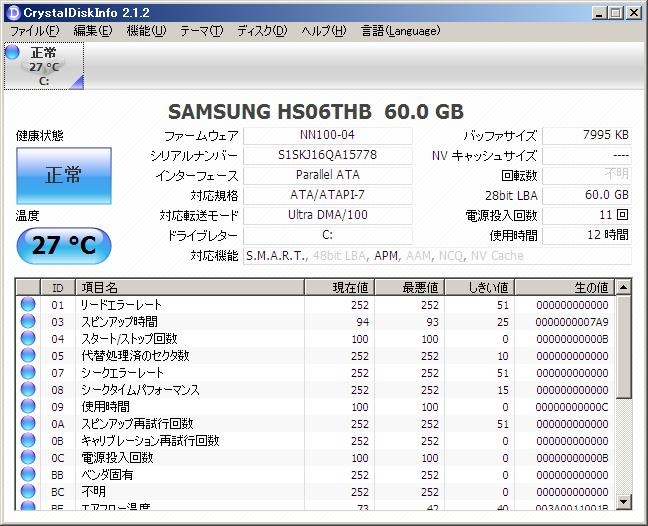Click the blue status orb in the C: drive tab

12,52
